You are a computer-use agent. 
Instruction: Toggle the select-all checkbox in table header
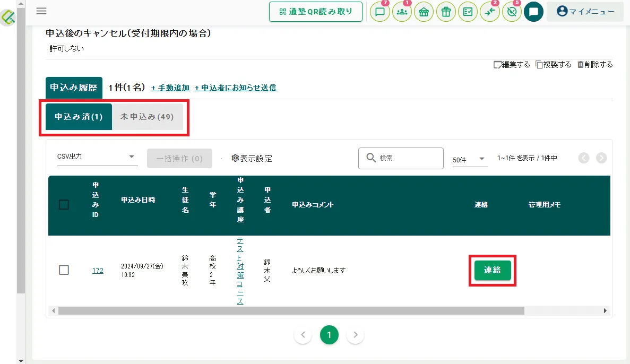click(64, 204)
